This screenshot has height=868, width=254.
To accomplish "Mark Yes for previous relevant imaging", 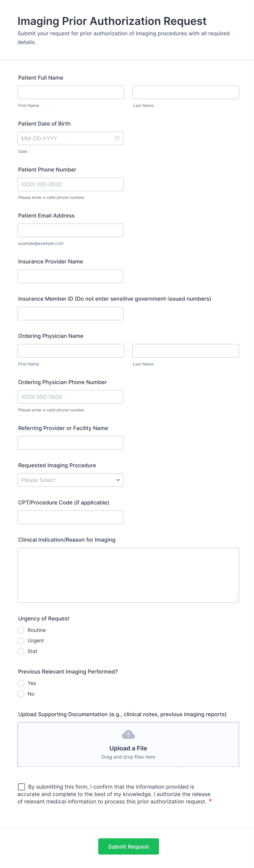I will pos(21,683).
